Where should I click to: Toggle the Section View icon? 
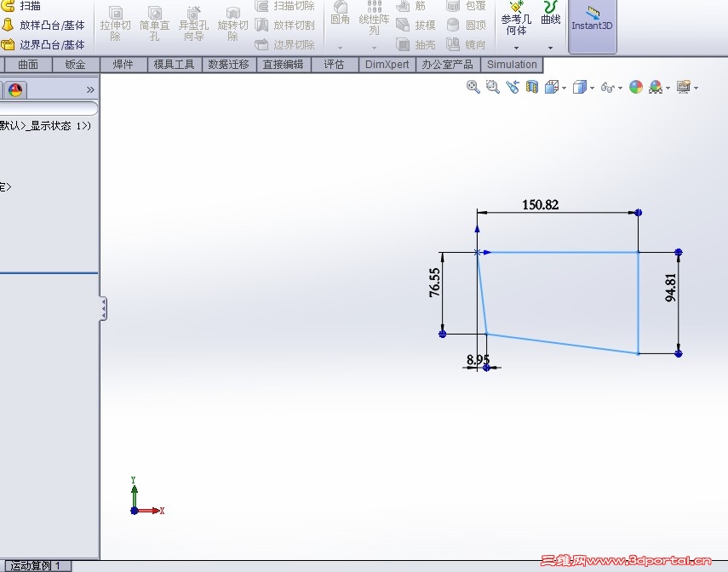[x=532, y=87]
